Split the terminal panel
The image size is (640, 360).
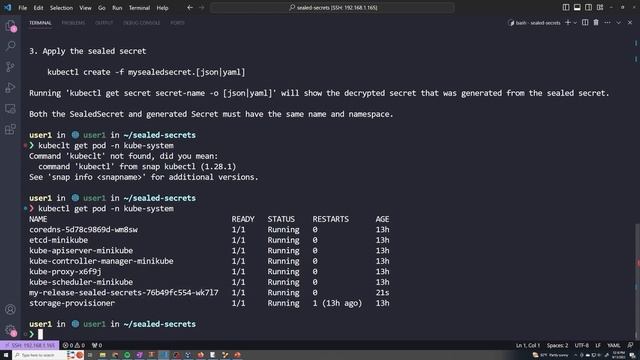tap(585, 22)
